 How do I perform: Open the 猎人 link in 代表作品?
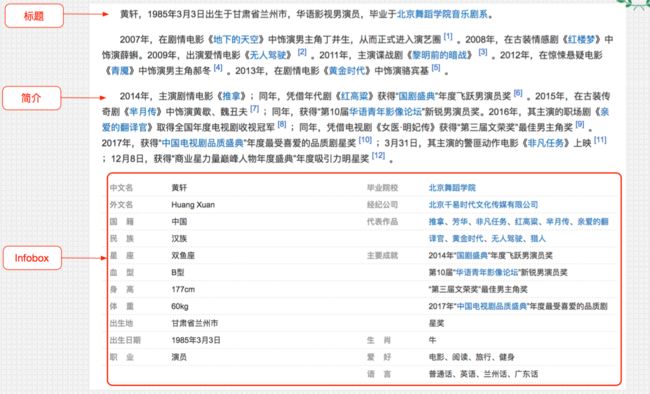click(x=538, y=239)
